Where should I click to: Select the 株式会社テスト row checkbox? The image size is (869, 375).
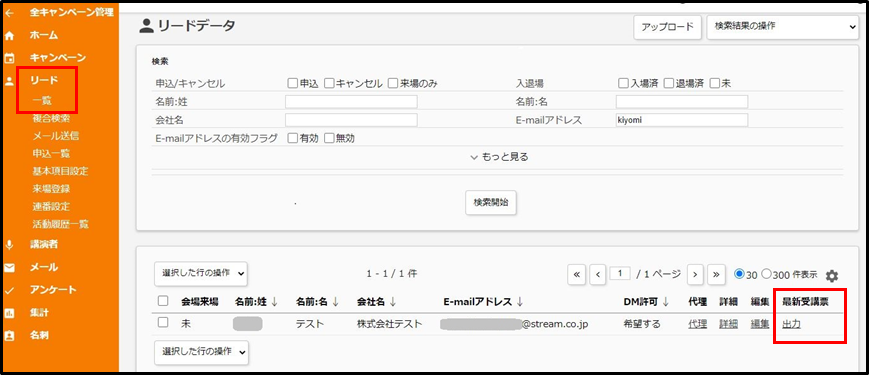pos(163,322)
